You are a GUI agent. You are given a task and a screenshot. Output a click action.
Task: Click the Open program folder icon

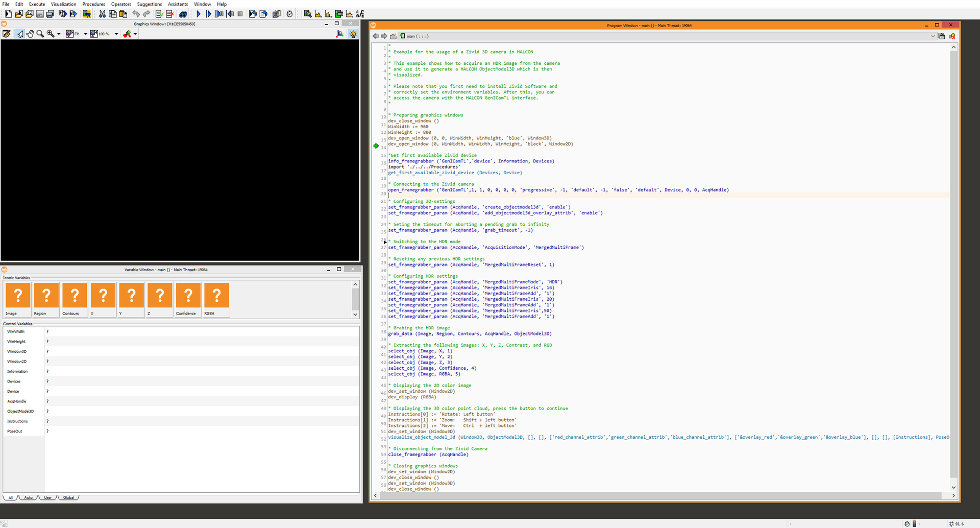tap(19, 14)
